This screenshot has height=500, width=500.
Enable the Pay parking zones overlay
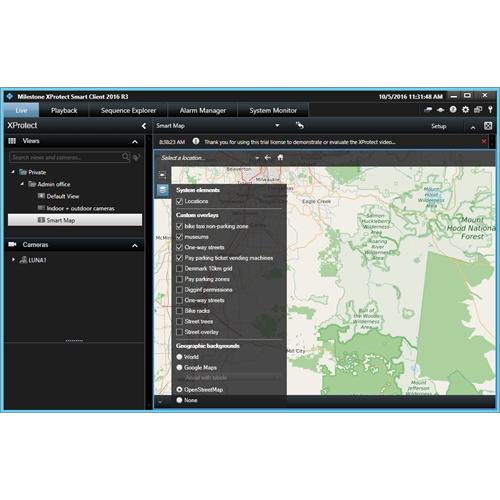click(x=179, y=279)
